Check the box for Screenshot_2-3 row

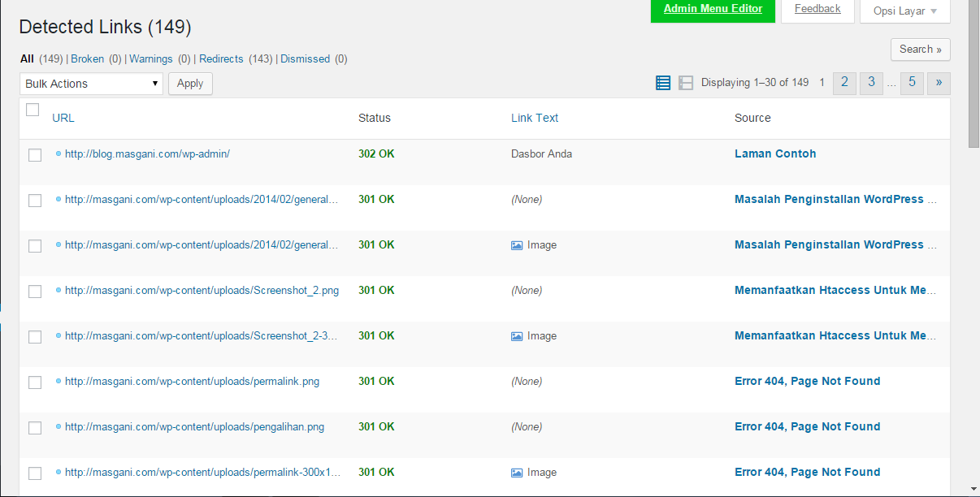click(35, 337)
